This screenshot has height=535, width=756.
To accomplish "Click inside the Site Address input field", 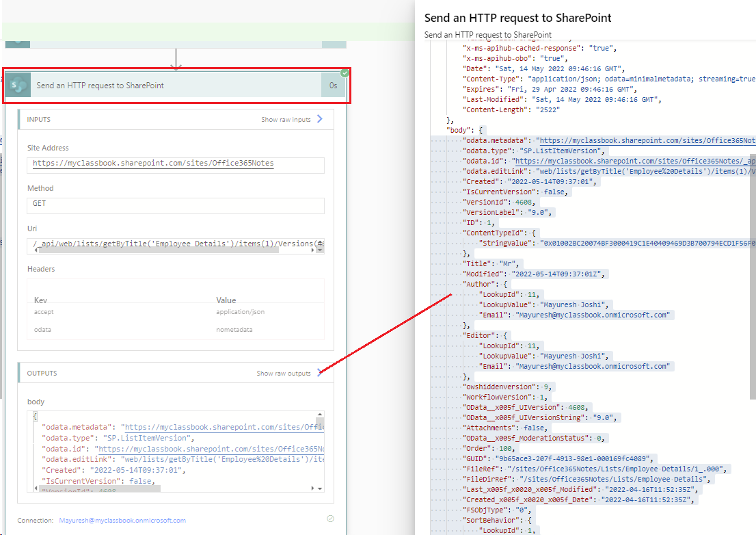I will (171, 165).
